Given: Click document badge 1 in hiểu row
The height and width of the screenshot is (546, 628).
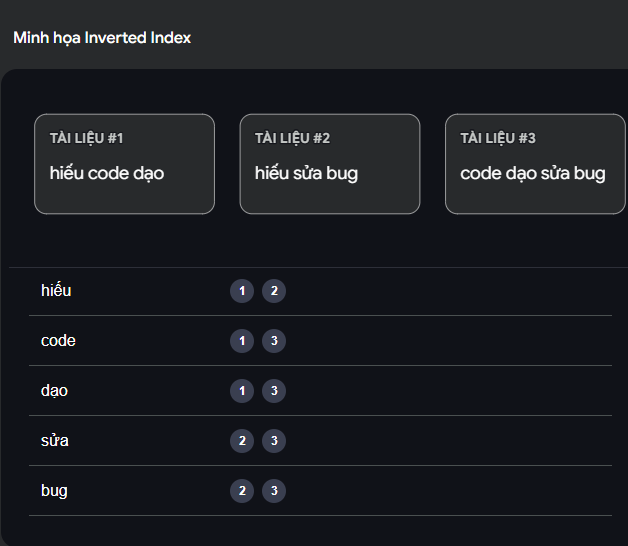Looking at the screenshot, I should point(242,291).
